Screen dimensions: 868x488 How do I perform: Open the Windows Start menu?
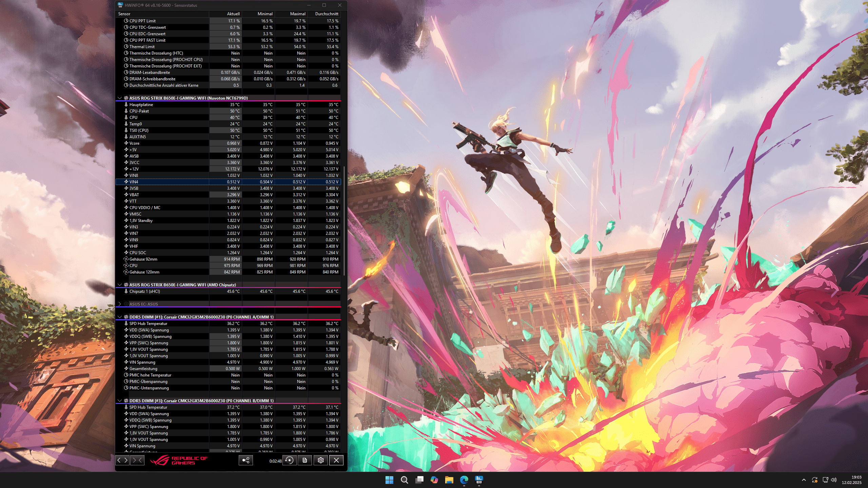(x=389, y=480)
